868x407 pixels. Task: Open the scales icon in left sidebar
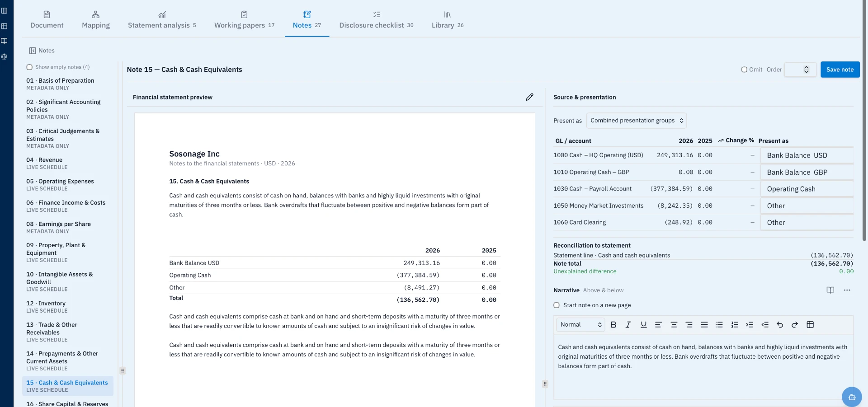[x=5, y=57]
